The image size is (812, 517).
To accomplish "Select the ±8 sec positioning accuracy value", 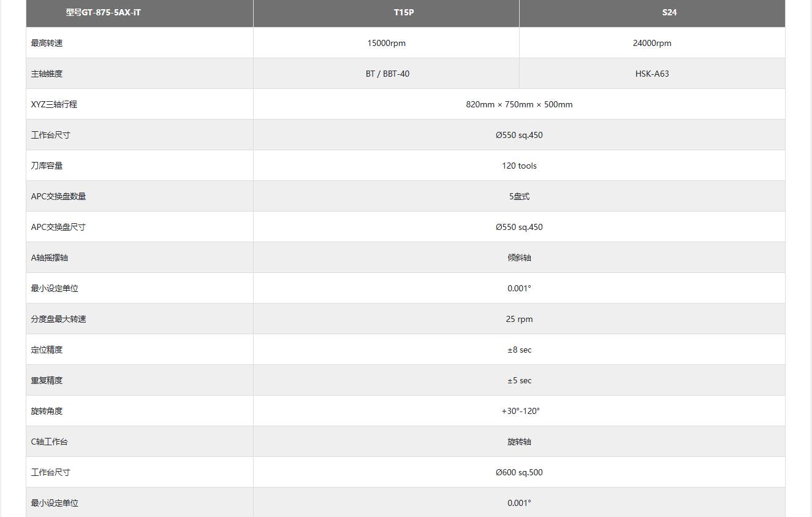I will [x=519, y=350].
